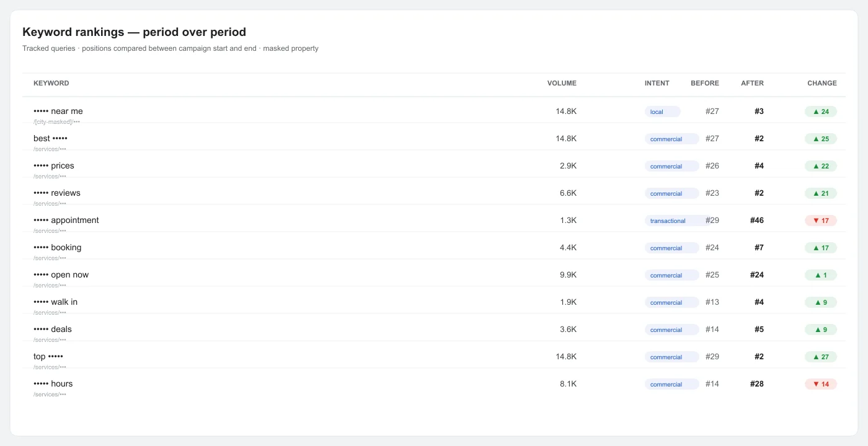Viewport: 868px width, 446px height.
Task: Click commercial badge in the hours row
Action: pos(672,384)
